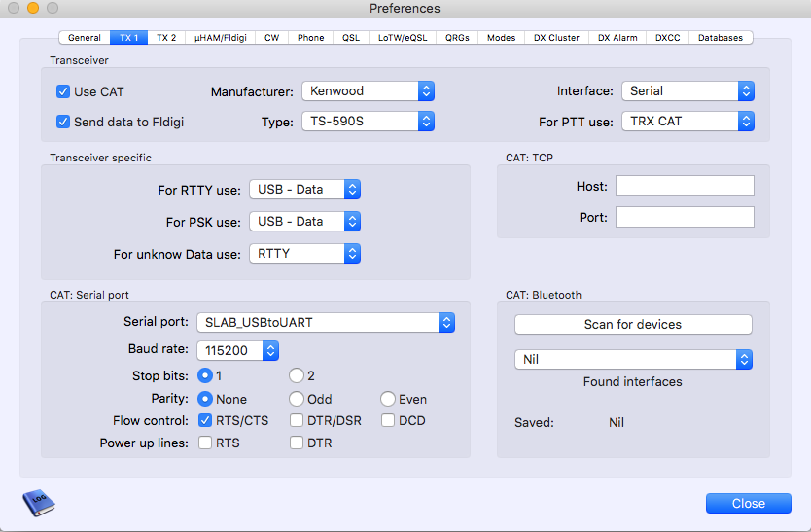Click the CAT TCP Host field
811x532 pixels.
click(685, 186)
